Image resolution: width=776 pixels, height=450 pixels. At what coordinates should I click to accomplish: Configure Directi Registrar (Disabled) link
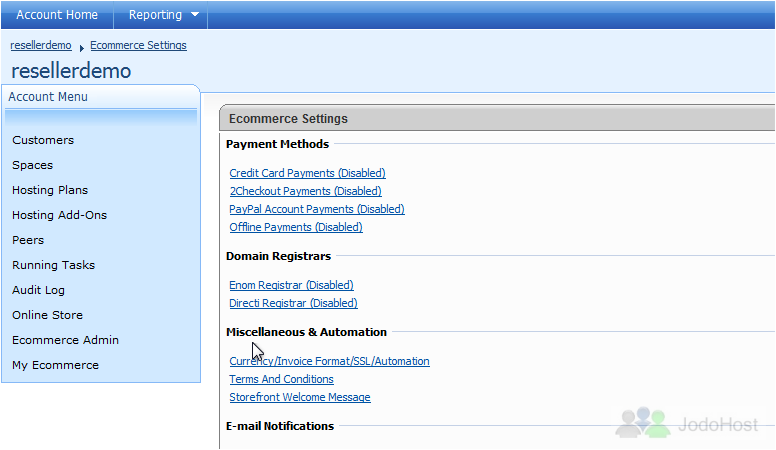[x=293, y=303]
